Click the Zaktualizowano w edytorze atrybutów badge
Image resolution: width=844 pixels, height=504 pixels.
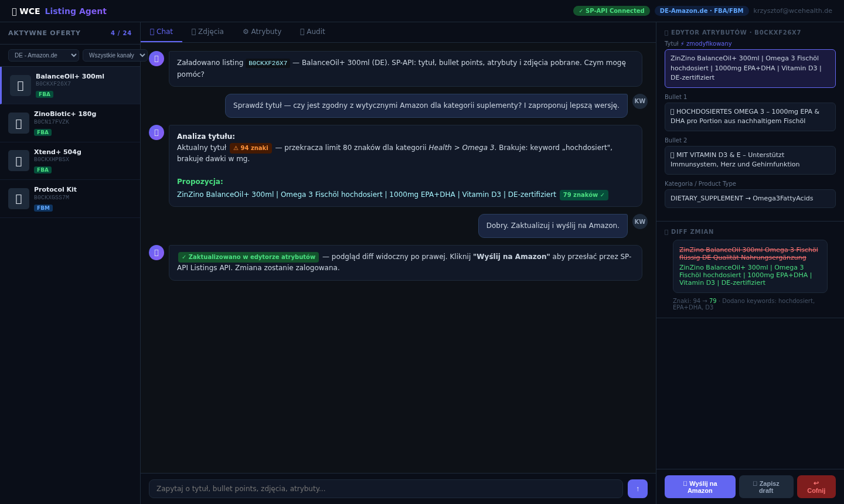[x=249, y=257]
